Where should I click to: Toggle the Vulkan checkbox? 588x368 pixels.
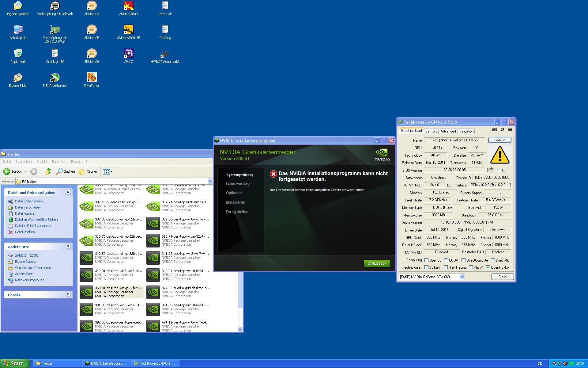coord(426,267)
